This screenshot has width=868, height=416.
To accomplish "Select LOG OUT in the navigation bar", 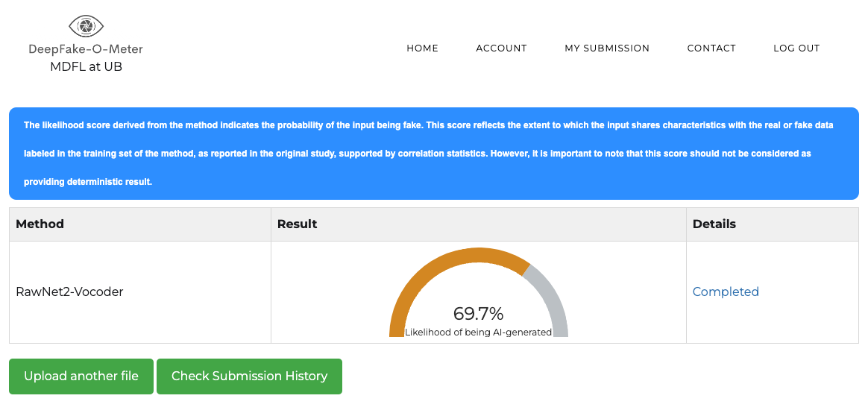I will [796, 48].
